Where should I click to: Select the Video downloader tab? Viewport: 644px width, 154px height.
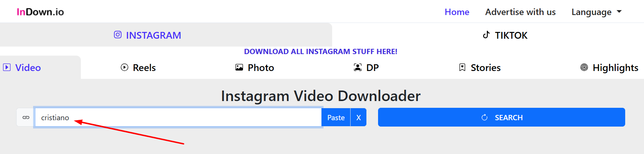(x=40, y=68)
